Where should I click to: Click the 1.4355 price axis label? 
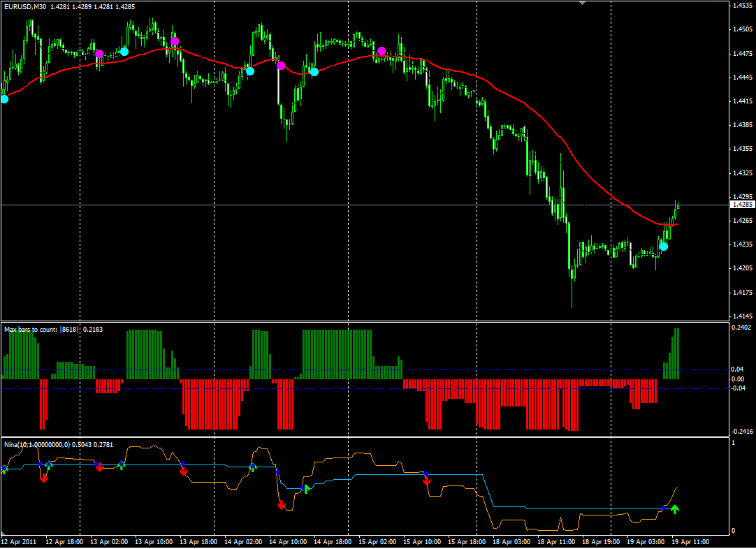743,149
